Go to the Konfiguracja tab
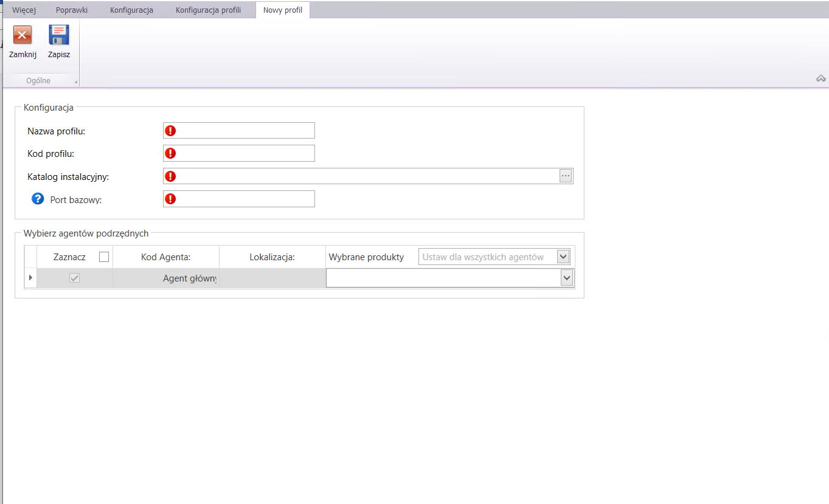Screen dimensions: 829x504 (131, 10)
